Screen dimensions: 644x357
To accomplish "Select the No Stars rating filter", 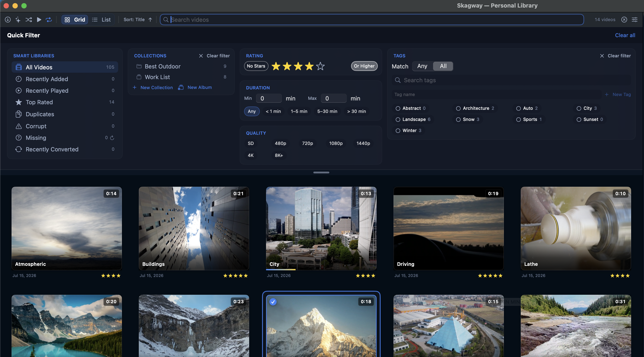I will point(256,66).
